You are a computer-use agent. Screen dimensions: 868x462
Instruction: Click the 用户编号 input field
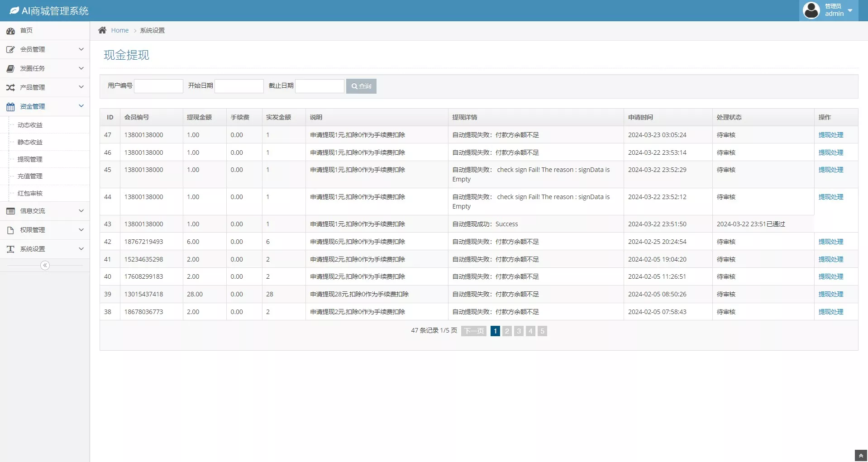coord(158,86)
